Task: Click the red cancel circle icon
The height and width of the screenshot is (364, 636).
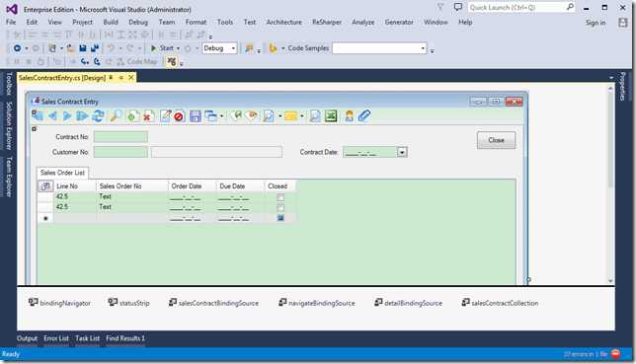Action: tap(179, 116)
